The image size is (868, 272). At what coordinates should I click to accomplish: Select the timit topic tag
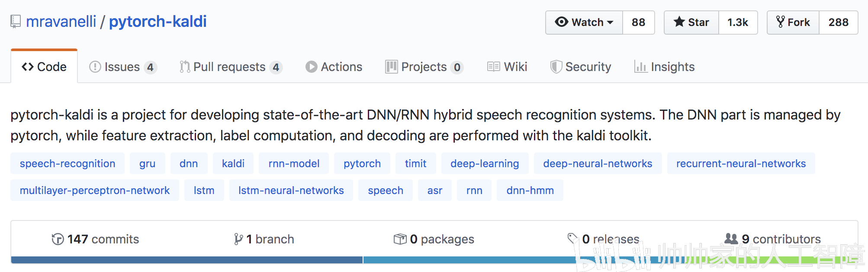click(x=415, y=163)
